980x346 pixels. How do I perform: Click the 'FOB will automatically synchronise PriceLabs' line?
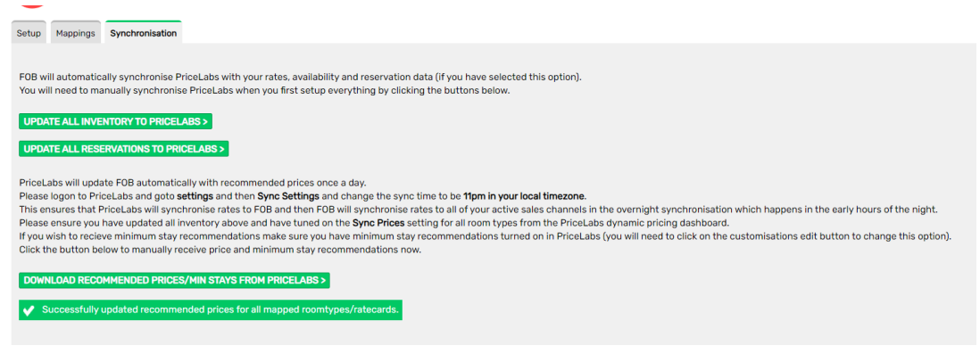tap(301, 78)
